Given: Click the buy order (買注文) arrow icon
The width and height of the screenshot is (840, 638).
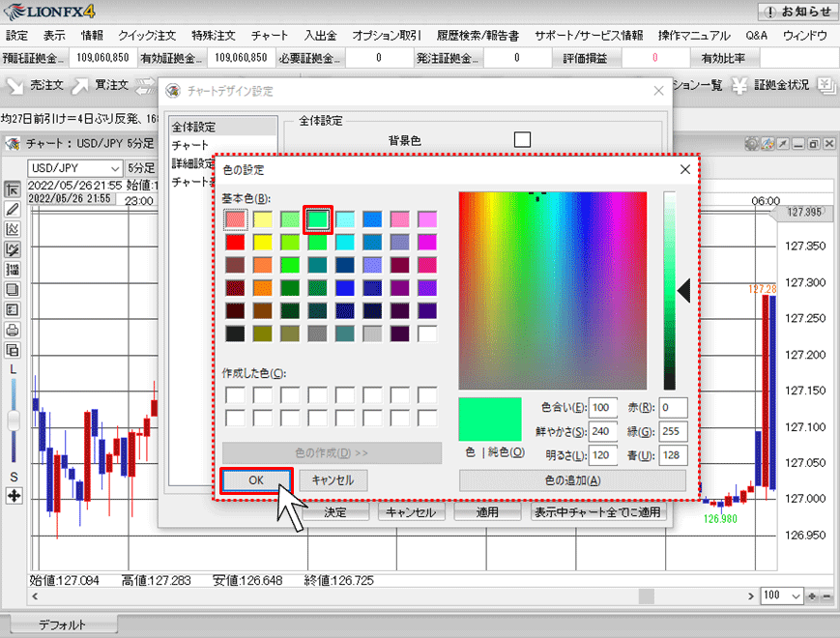Looking at the screenshot, I should click(80, 86).
